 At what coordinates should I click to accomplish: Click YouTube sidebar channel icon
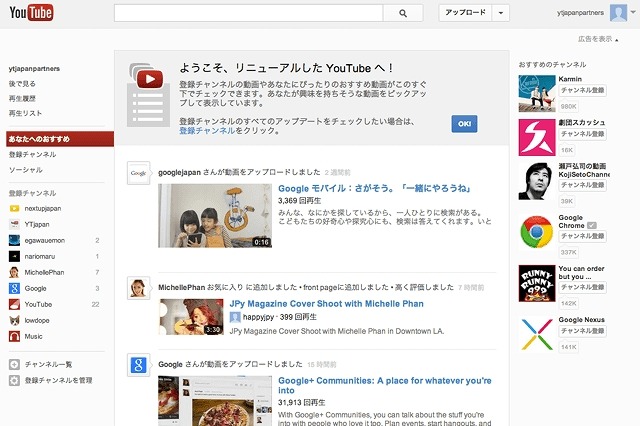tap(14, 304)
